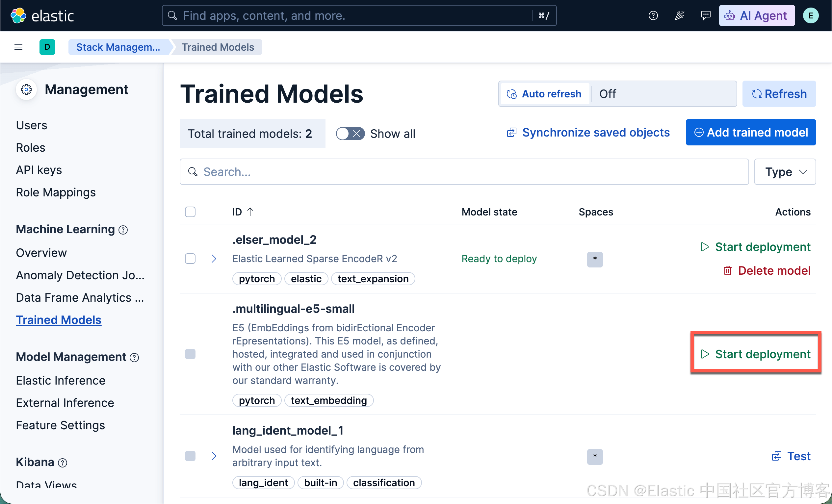Click the built-in tag
Screen dimensions: 832x504
[321, 483]
